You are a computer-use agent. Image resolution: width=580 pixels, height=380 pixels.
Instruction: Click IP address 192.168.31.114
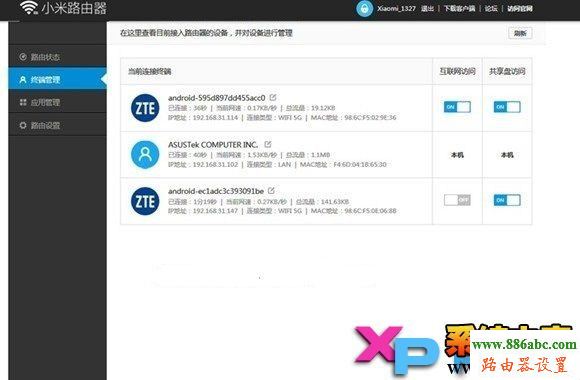(x=215, y=118)
